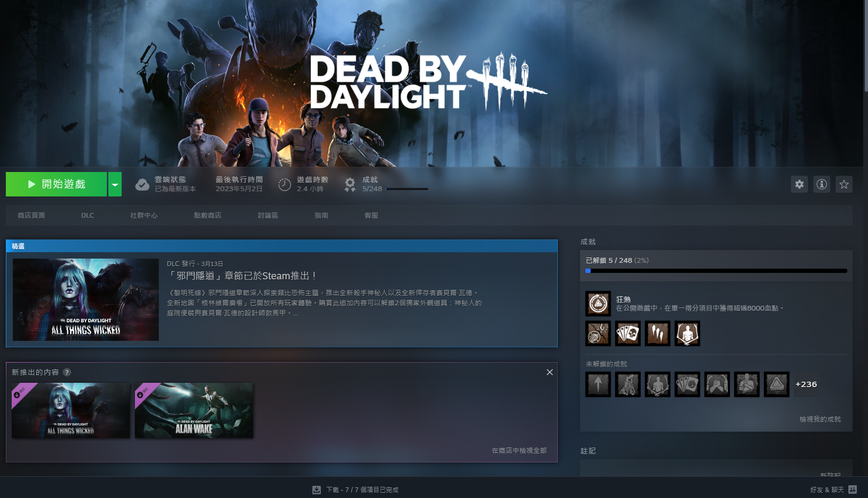Image resolution: width=868 pixels, height=498 pixels.
Task: Close the 新推出的內容 panel
Action: 550,372
